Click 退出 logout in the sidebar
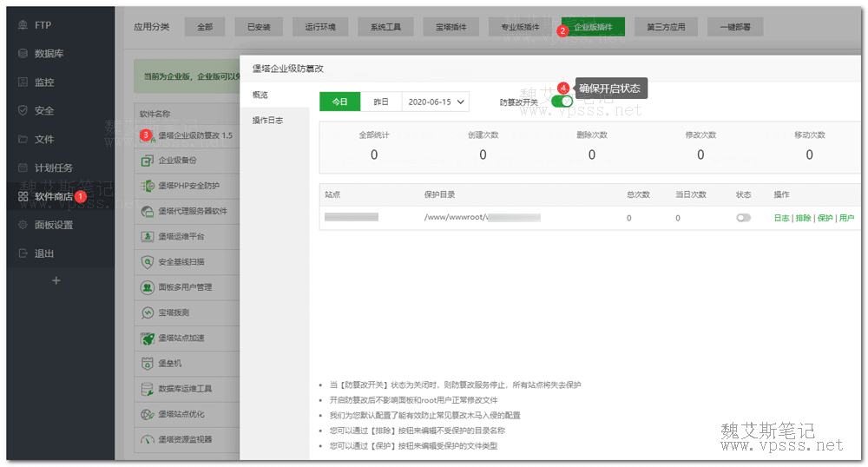Image resolution: width=868 pixels, height=467 pixels. tap(43, 253)
